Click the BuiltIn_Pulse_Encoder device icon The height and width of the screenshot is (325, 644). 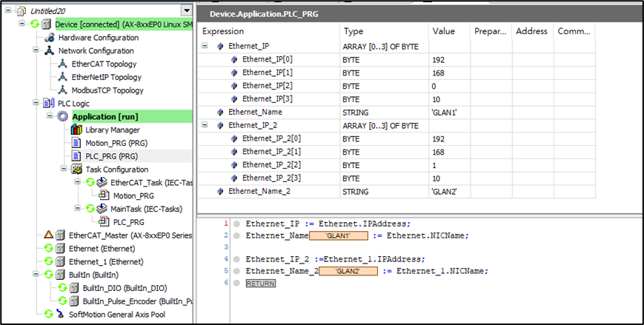coord(74,301)
